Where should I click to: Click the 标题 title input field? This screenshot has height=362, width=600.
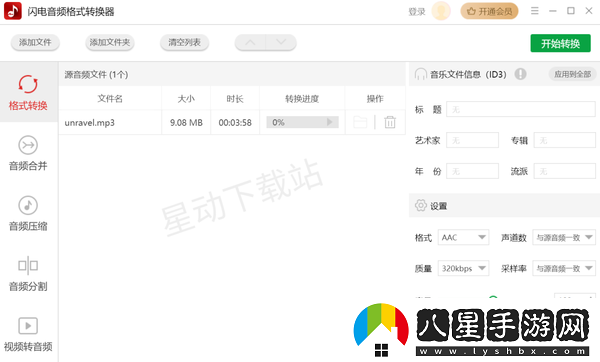coord(521,109)
